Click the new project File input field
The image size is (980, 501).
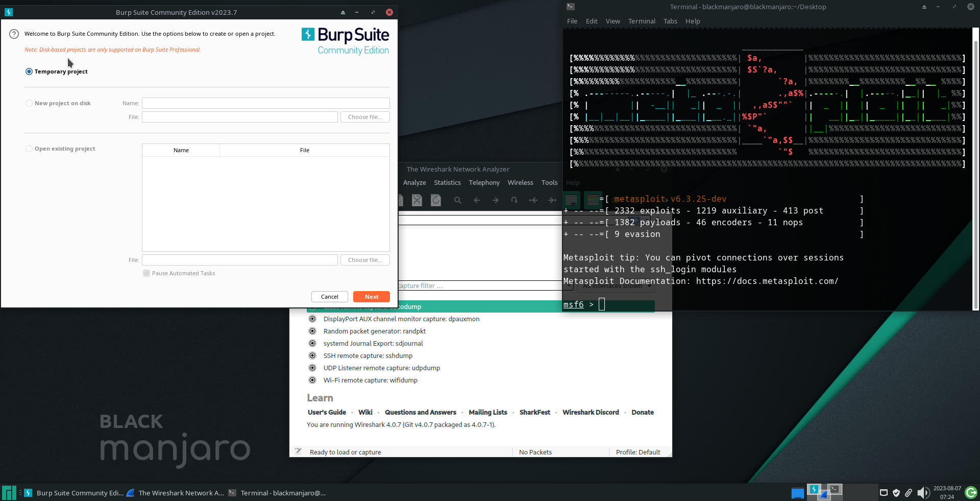239,117
